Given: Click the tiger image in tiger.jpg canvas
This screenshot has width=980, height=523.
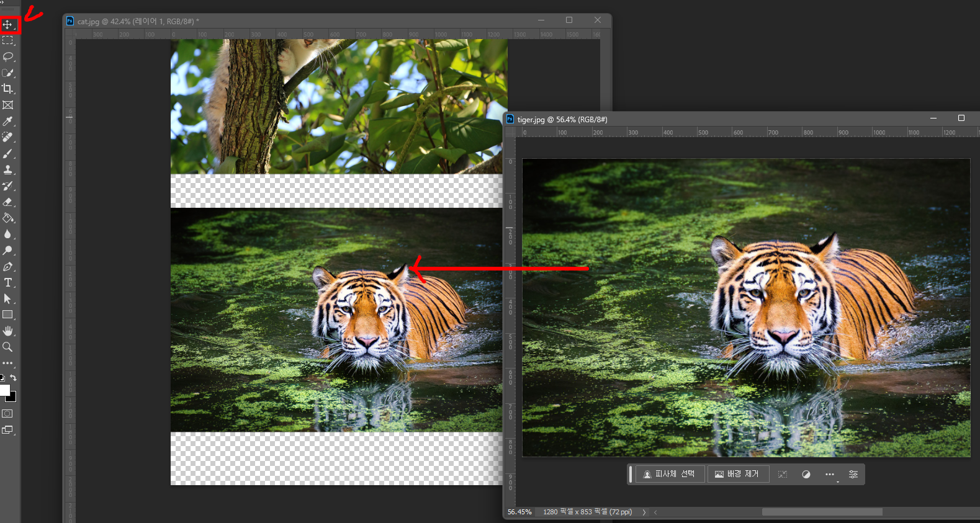Looking at the screenshot, I should tap(746, 308).
